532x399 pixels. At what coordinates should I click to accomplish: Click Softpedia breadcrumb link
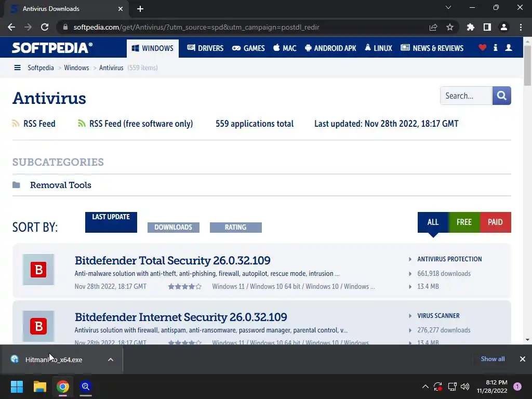(41, 68)
